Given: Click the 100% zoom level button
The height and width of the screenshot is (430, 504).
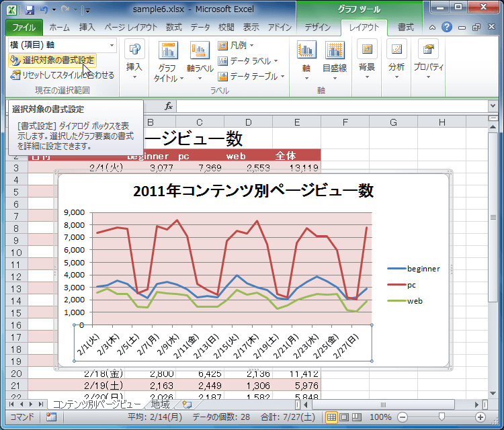Looking at the screenshot, I should (380, 417).
